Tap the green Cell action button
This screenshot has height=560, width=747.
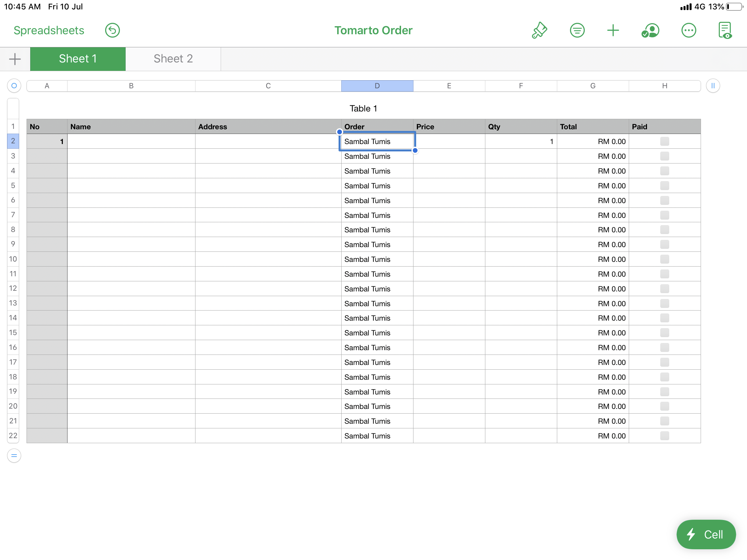pos(706,534)
